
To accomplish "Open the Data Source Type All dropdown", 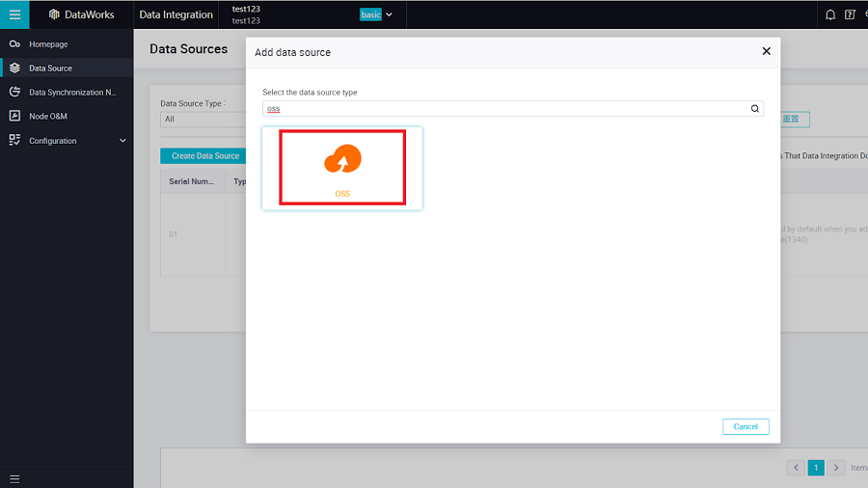I will (203, 119).
